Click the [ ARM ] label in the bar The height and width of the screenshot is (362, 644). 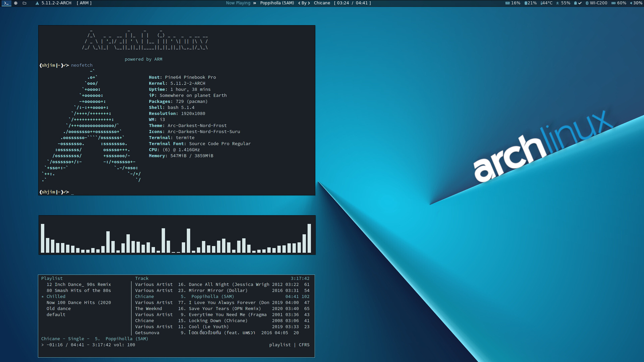pyautogui.click(x=84, y=3)
